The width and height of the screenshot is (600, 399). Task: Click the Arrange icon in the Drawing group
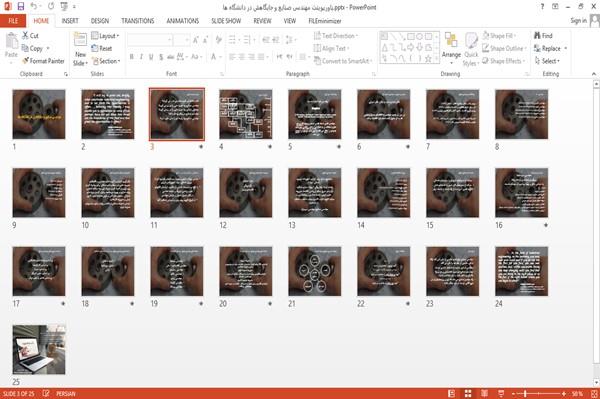tap(451, 41)
